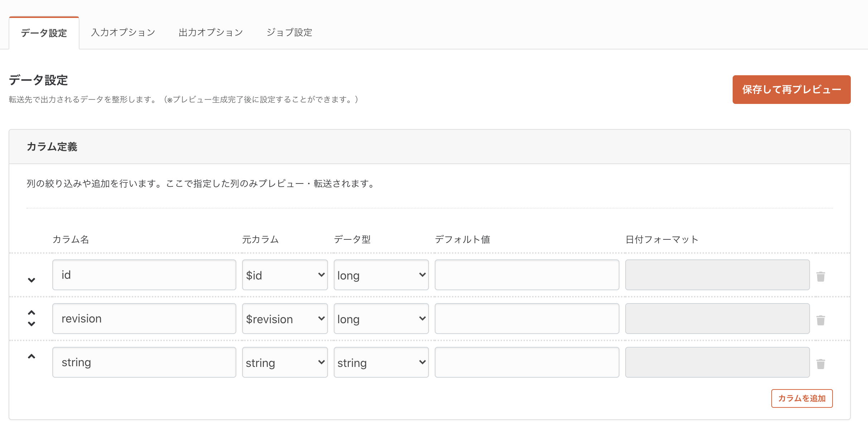Screen dimensions: 868x430
Task: Move the revision row up
Action: [32, 312]
